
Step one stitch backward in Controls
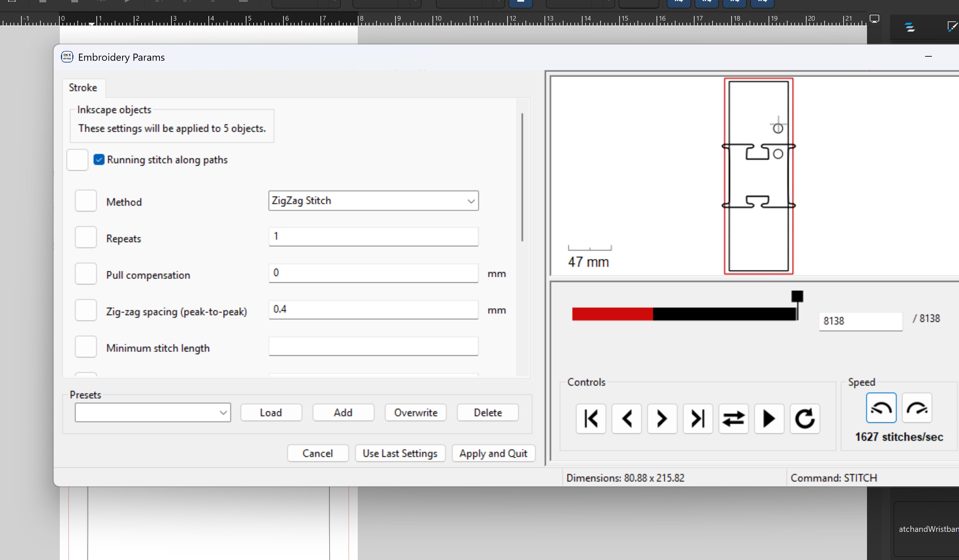[626, 418]
